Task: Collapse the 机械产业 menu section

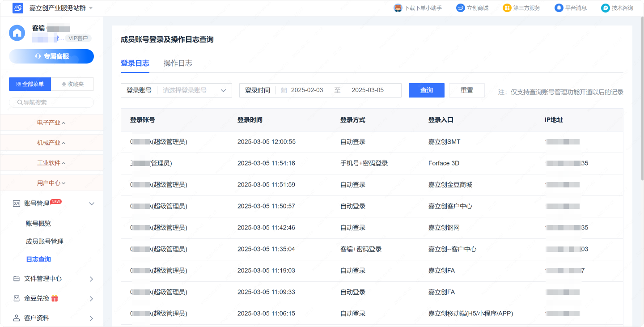Action: point(51,143)
